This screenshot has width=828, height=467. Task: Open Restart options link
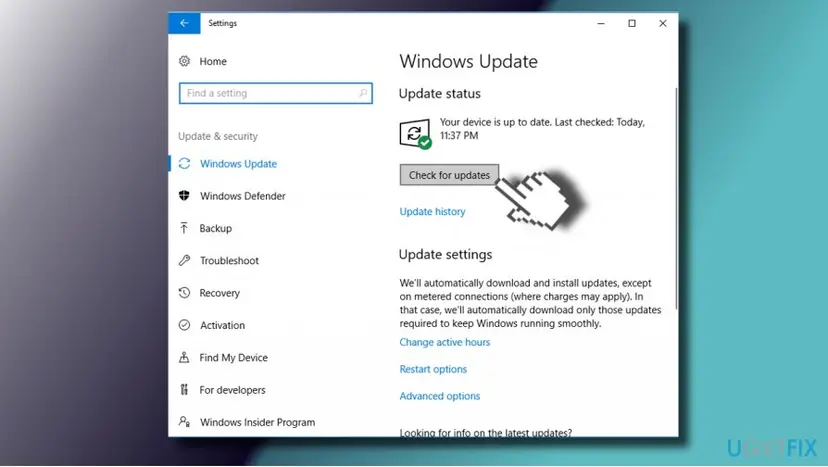pos(433,369)
